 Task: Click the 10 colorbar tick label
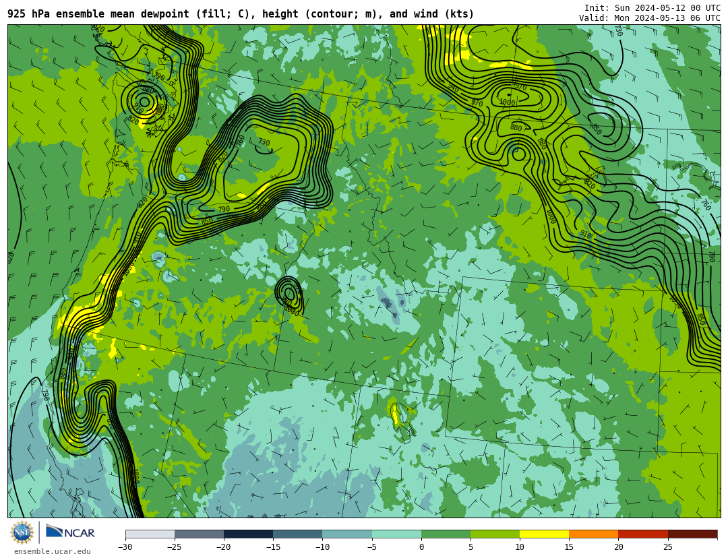[520, 547]
